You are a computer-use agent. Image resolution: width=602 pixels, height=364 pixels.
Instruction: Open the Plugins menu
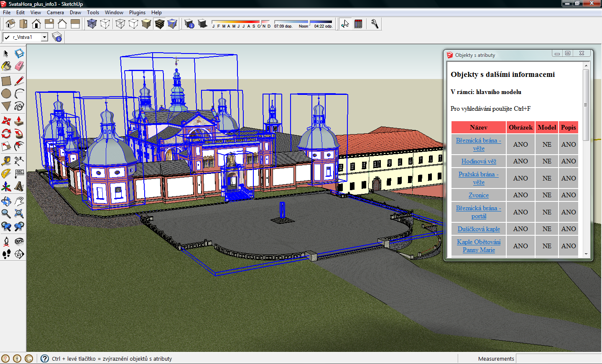[137, 13]
